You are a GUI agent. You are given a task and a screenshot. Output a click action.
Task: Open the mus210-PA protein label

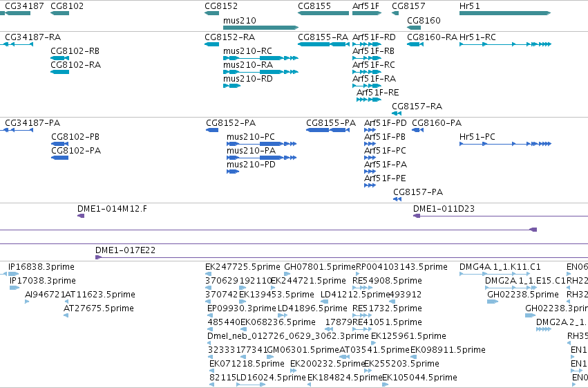[x=251, y=151]
